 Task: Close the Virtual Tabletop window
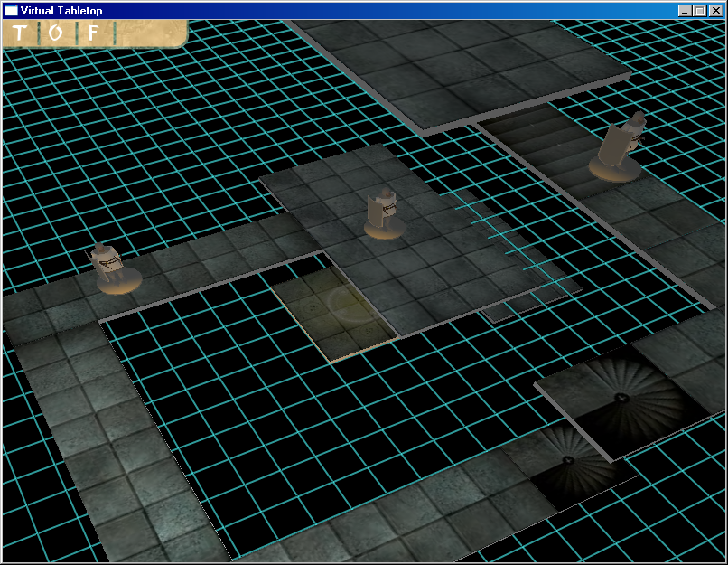tap(716, 11)
